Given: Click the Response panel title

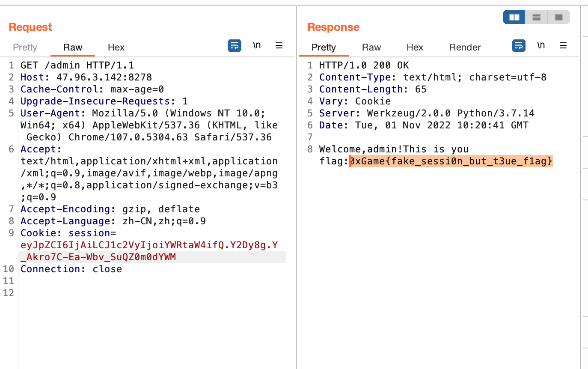Looking at the screenshot, I should pyautogui.click(x=333, y=27).
